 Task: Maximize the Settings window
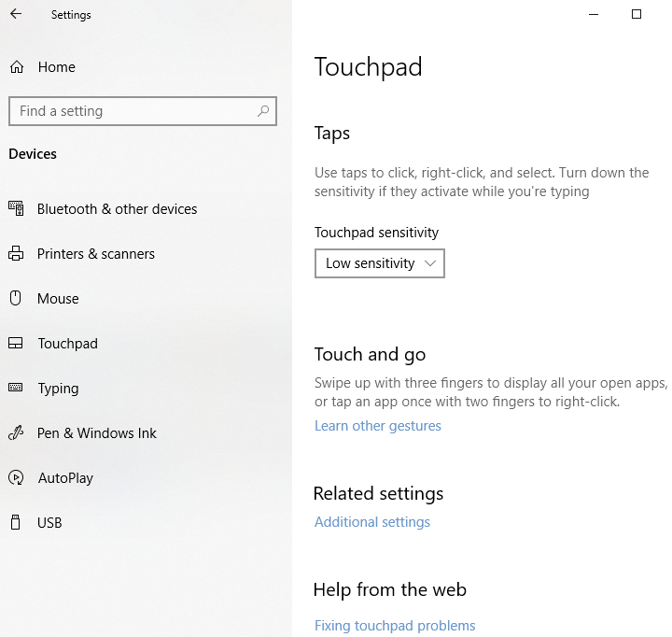[637, 15]
